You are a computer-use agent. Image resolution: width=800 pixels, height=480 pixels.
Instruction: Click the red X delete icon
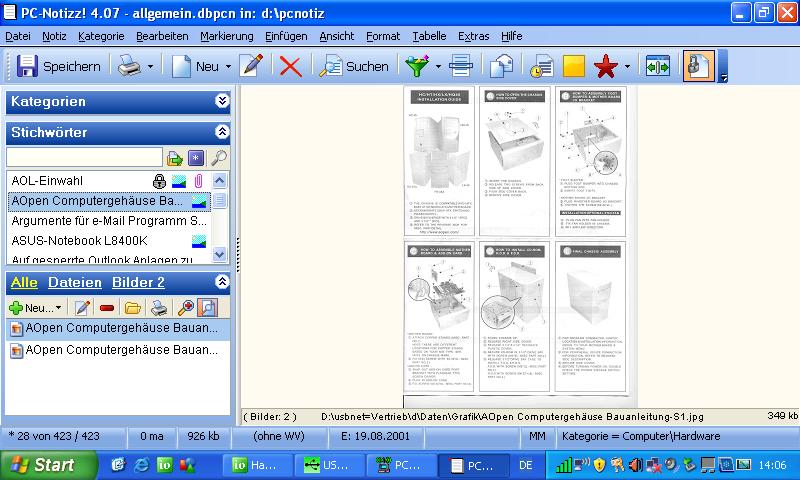[290, 67]
